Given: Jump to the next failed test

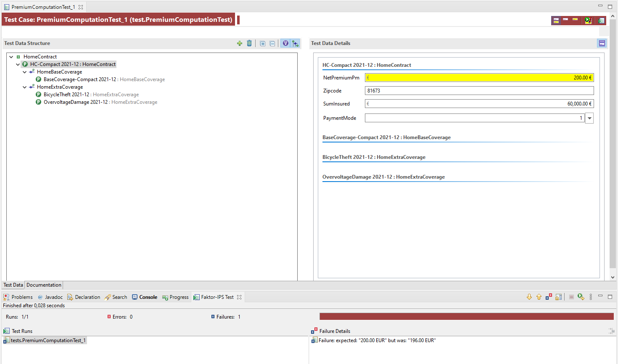Looking at the screenshot, I should 529,297.
